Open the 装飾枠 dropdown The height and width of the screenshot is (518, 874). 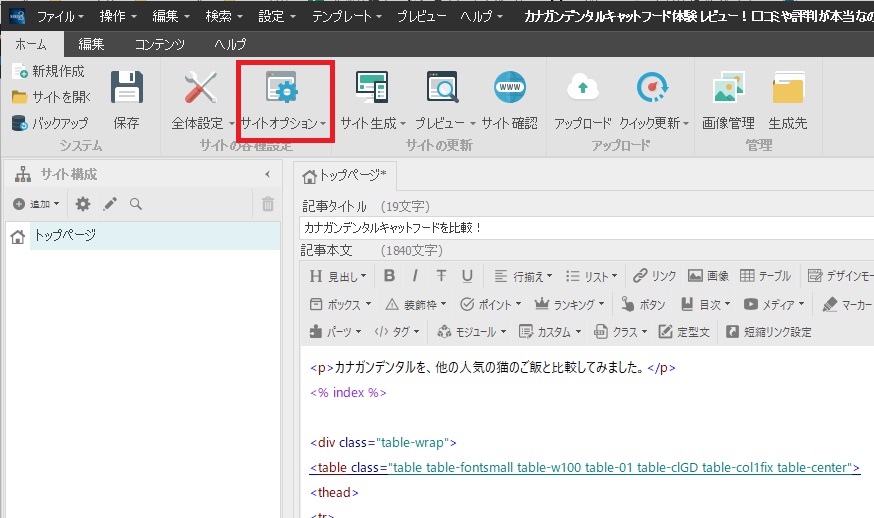(x=416, y=304)
